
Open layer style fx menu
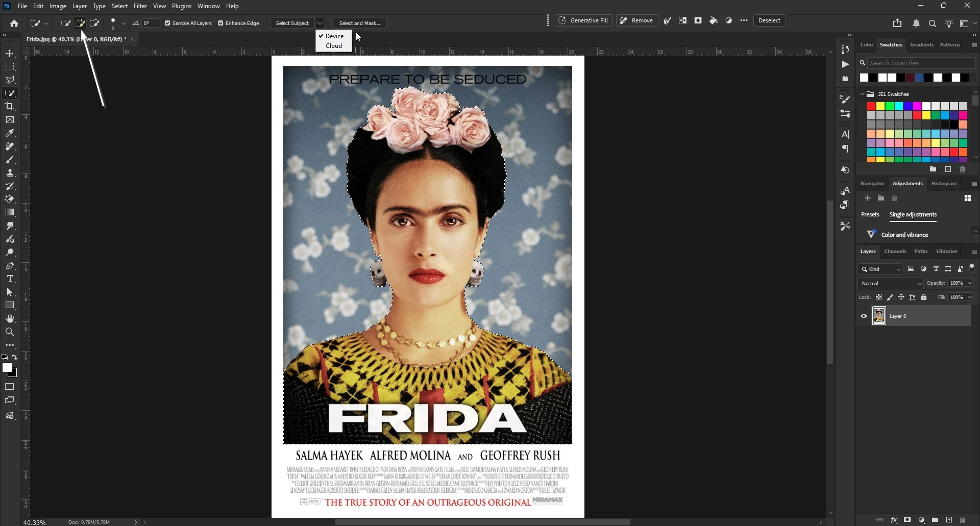tap(894, 520)
